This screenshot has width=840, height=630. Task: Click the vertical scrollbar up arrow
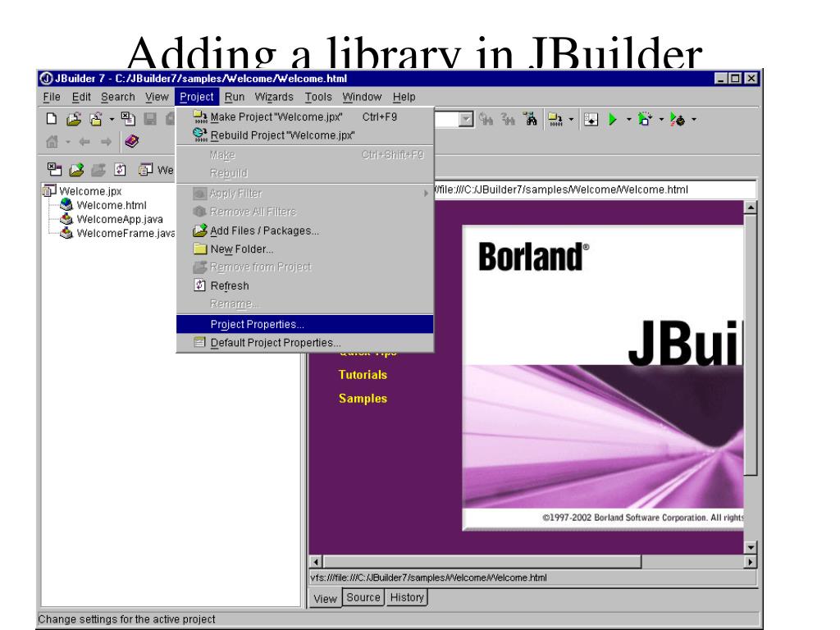pyautogui.click(x=751, y=208)
